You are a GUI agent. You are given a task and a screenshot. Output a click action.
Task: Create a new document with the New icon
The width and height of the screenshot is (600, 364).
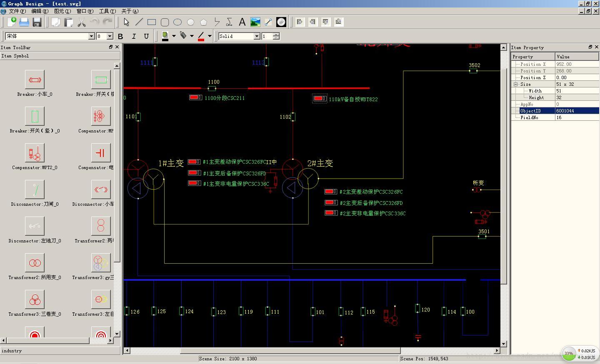(x=11, y=22)
